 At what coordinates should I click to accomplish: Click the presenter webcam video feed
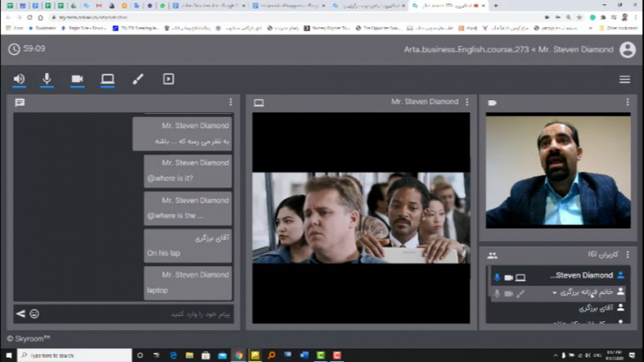click(557, 172)
